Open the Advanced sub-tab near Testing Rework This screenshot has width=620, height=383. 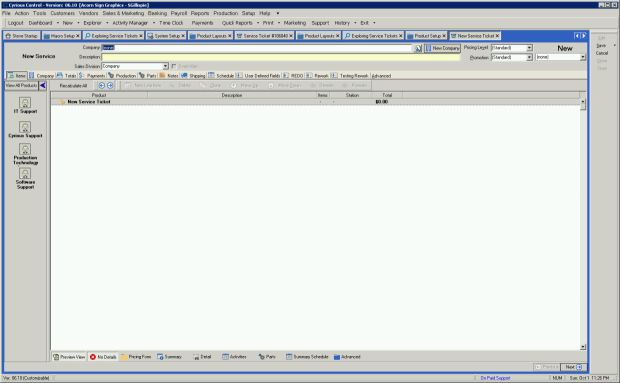point(382,75)
